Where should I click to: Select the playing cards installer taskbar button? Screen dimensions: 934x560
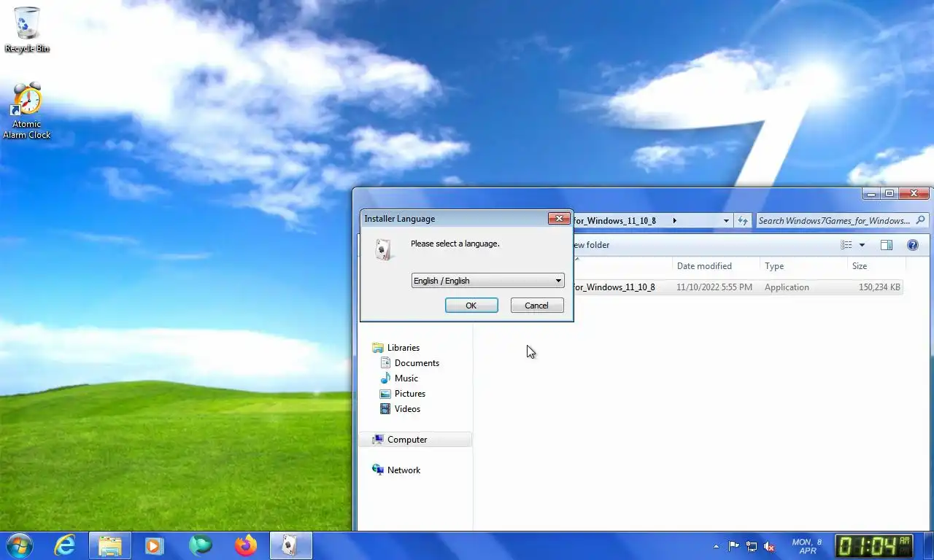pyautogui.click(x=291, y=545)
